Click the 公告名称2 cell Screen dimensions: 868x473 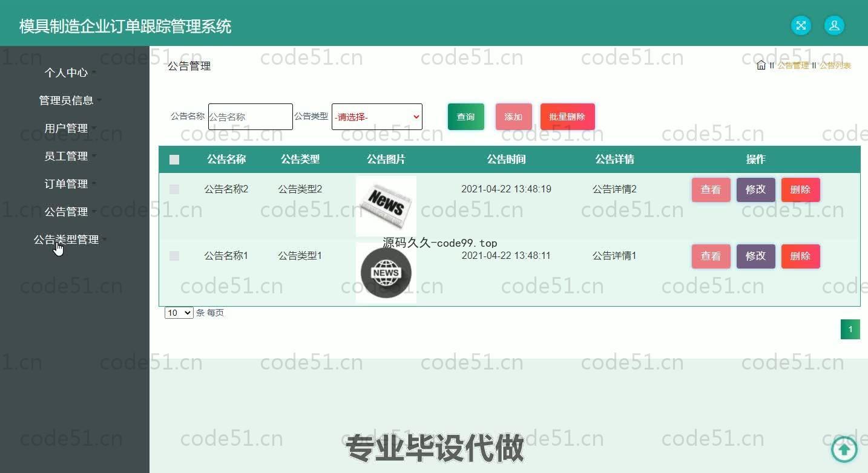pos(226,189)
